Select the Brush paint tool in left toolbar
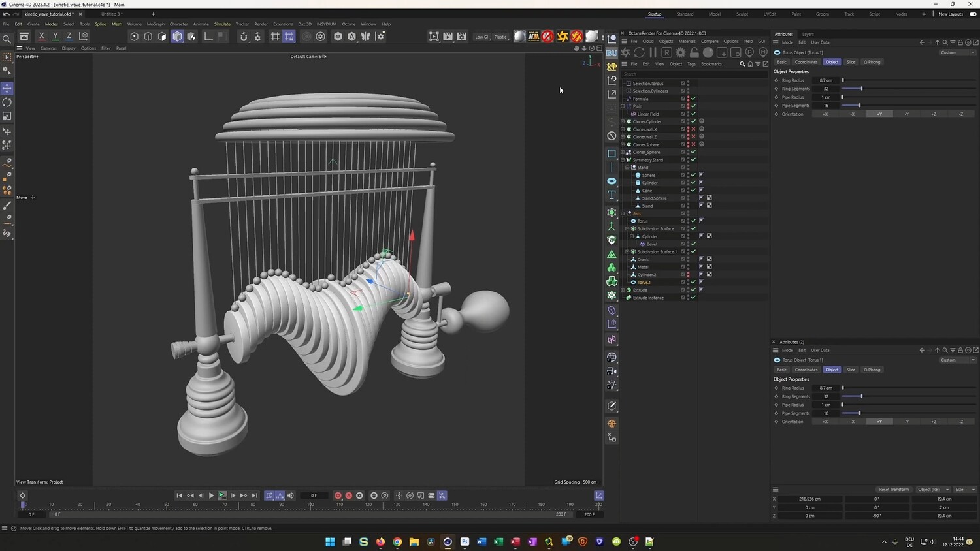The image size is (980, 551). [7, 206]
